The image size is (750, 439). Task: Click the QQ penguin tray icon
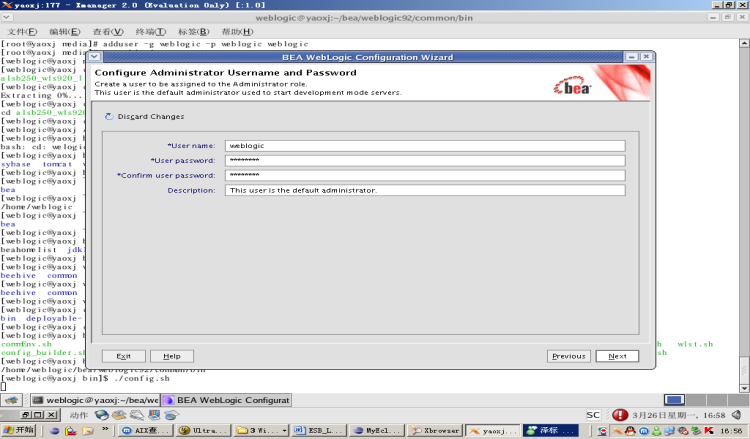coord(630,431)
